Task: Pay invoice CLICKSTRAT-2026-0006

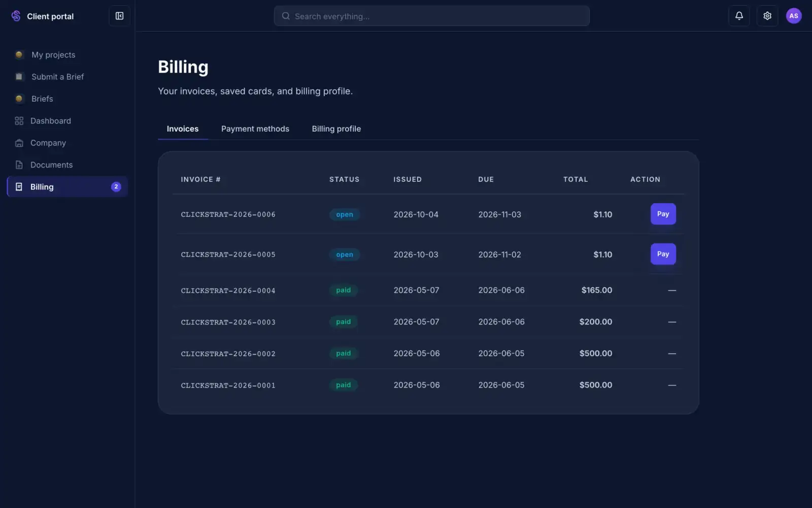Action: 663,214
